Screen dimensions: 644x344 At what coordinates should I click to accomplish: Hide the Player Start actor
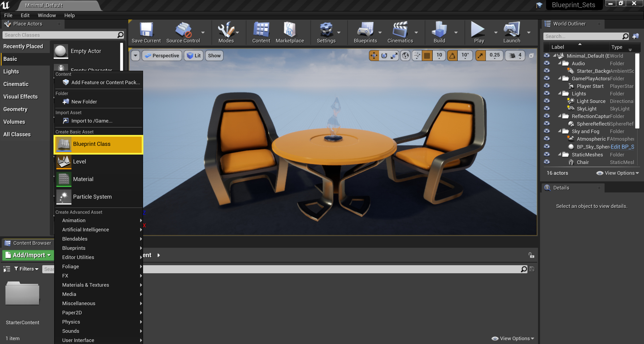547,86
